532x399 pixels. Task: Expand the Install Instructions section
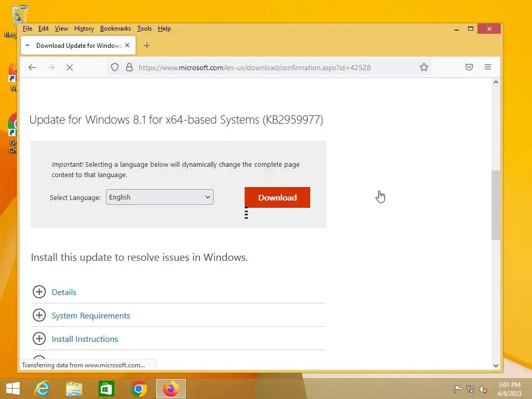point(39,339)
